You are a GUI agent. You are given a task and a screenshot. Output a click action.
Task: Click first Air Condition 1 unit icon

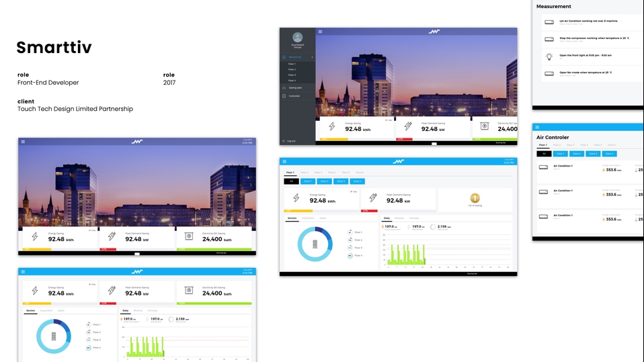pyautogui.click(x=543, y=167)
